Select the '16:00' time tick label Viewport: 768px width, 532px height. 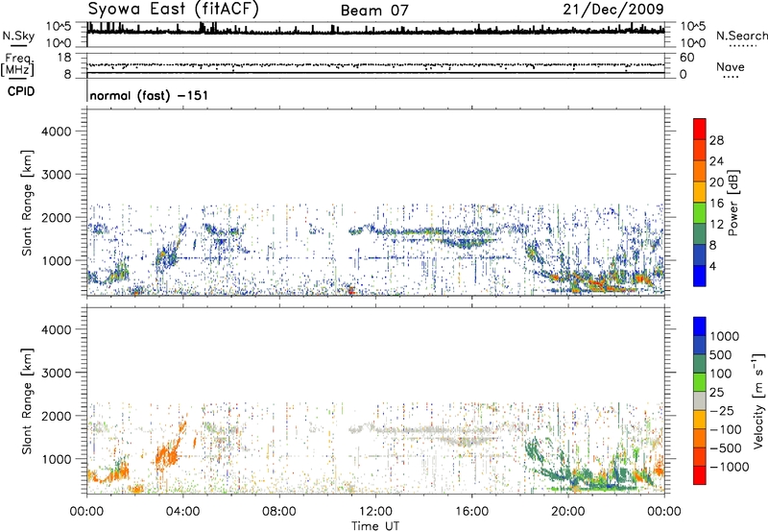471,512
